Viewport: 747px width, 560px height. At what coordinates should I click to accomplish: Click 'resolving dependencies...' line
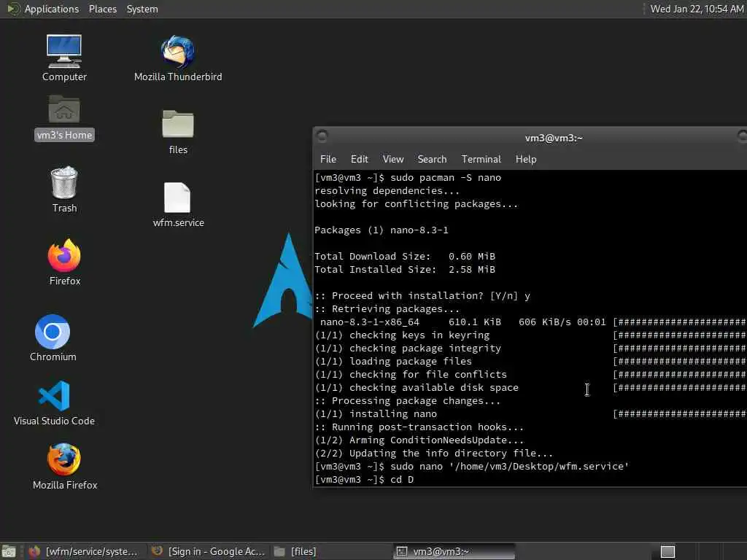387,191
